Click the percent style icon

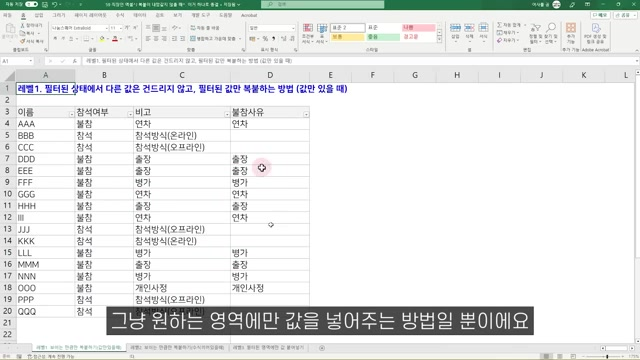265,39
